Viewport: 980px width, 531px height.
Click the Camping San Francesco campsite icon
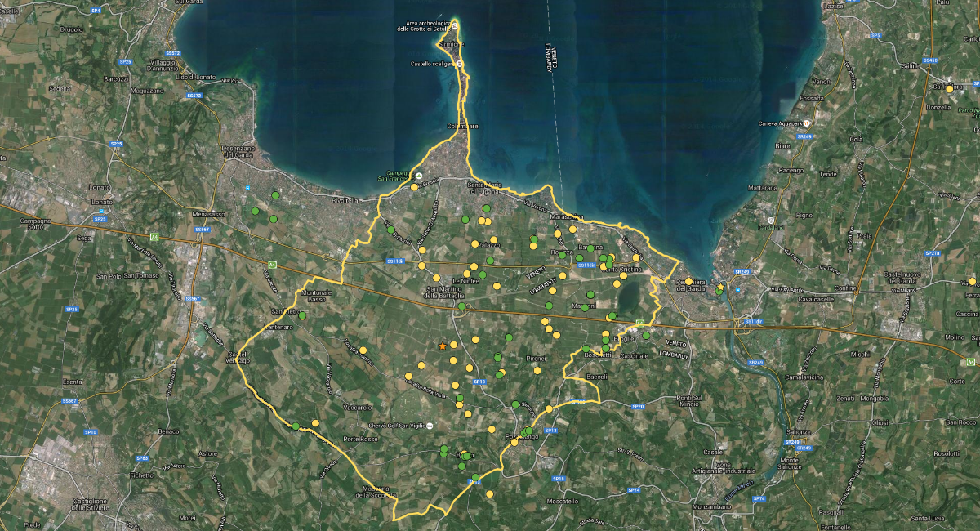click(x=418, y=176)
